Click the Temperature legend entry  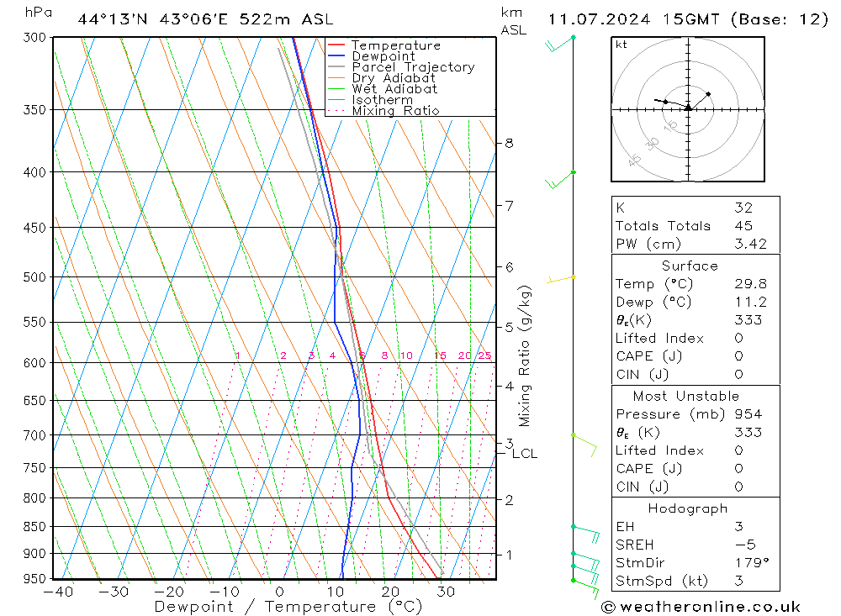pos(384,45)
